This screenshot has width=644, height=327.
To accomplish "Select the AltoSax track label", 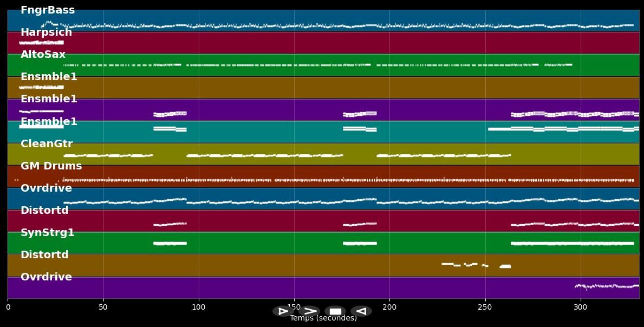I will (42, 54).
